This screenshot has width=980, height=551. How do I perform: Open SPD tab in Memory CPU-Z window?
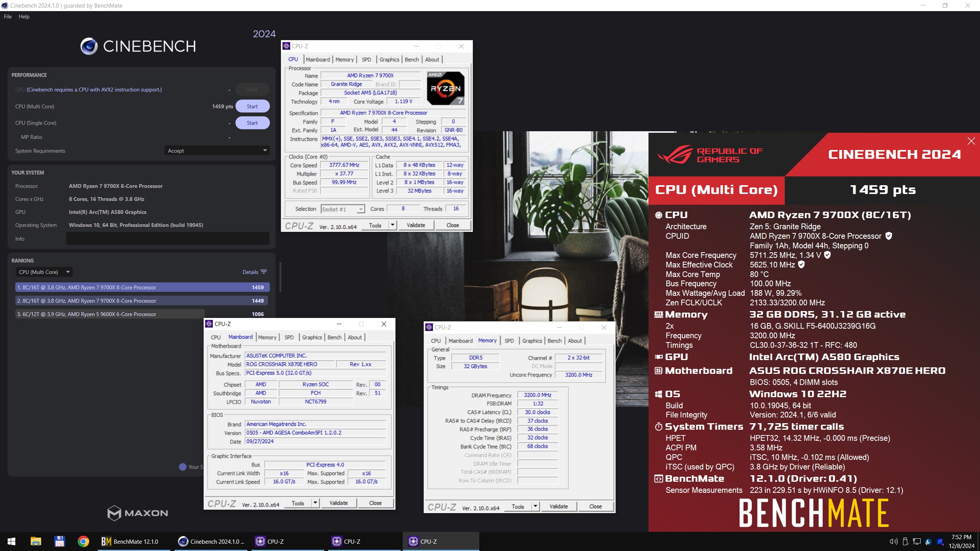[x=509, y=341]
